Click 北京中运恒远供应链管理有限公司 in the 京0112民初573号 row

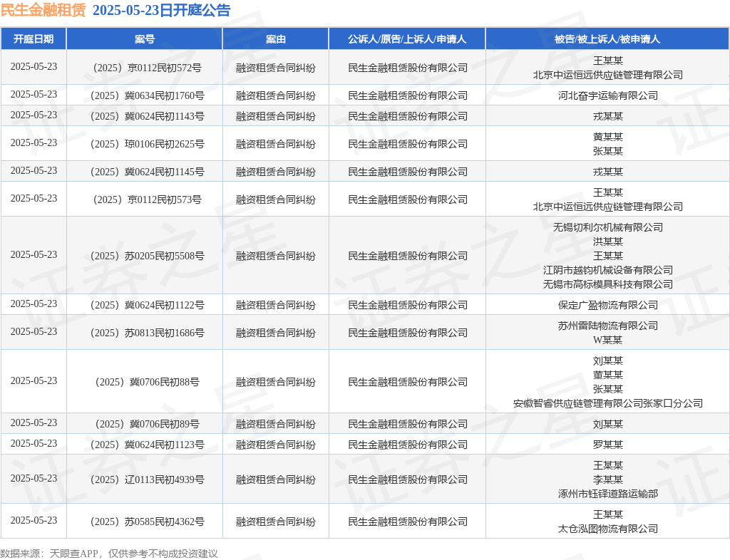[x=608, y=207]
